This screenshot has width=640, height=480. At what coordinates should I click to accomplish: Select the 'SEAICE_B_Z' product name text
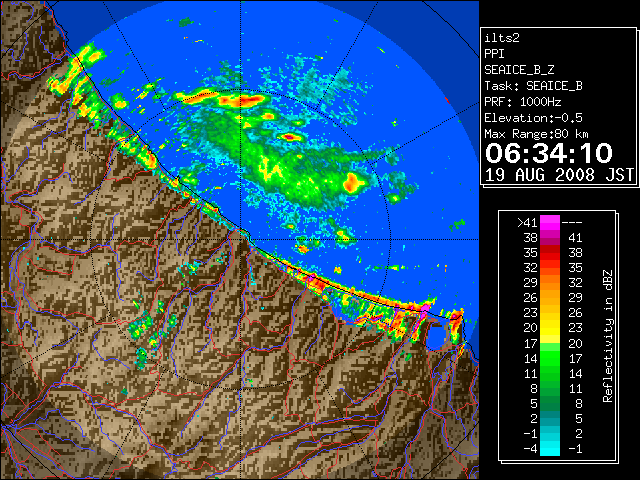point(519,70)
